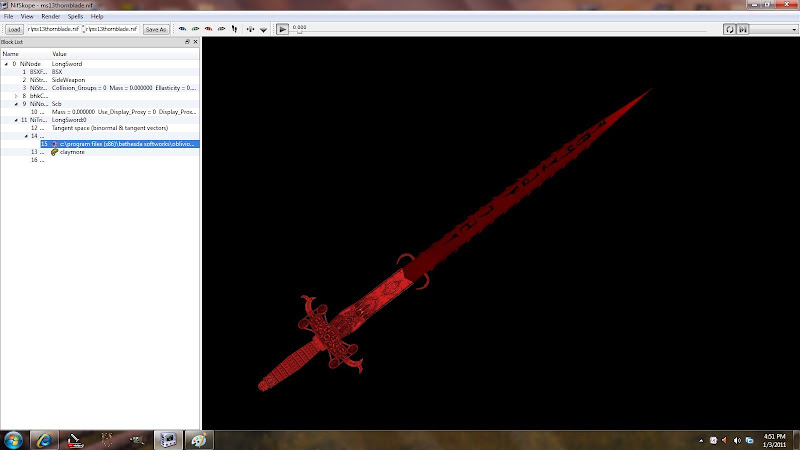Open the animation sequence dropdown

pos(773,29)
